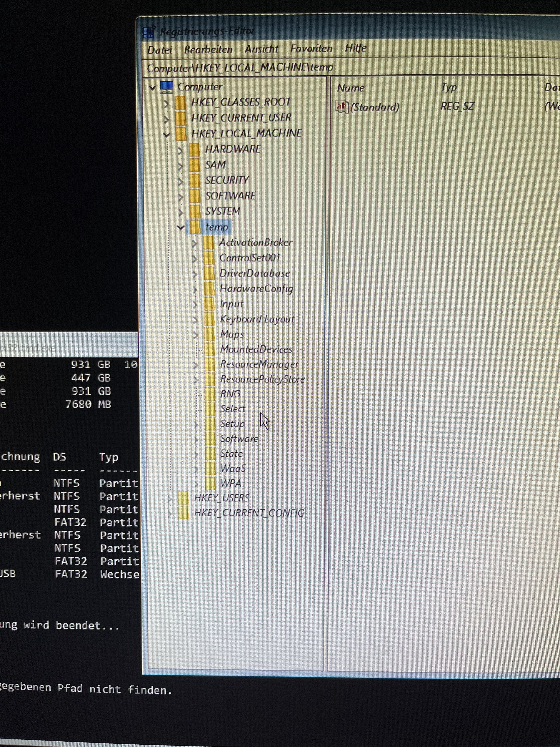Click the ActivationBroker folder icon

click(x=209, y=243)
